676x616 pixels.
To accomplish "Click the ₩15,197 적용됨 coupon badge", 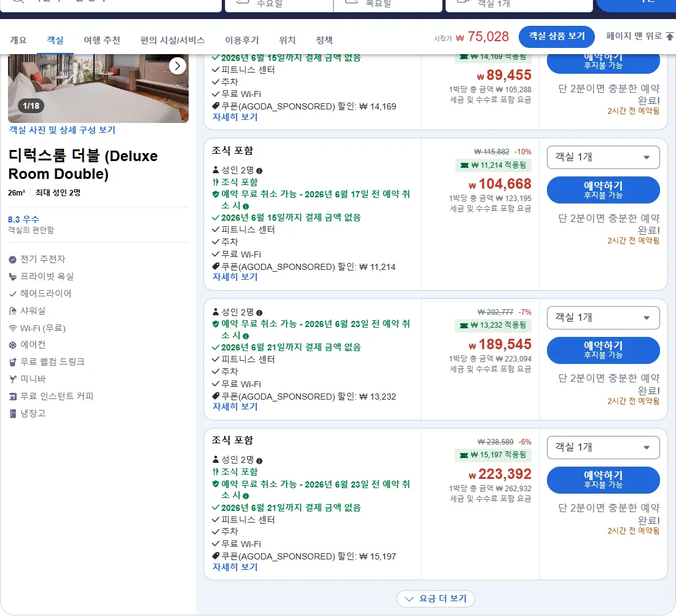I will [x=493, y=455].
